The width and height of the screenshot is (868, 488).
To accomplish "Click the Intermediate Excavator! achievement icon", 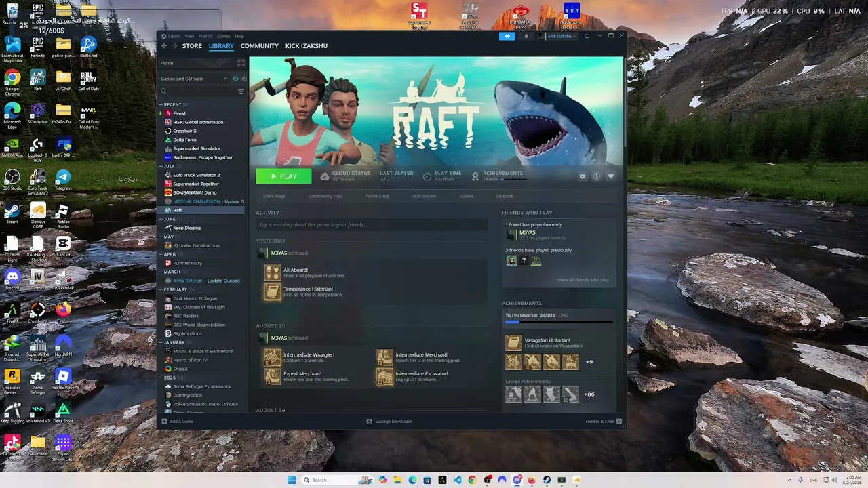I will click(384, 376).
